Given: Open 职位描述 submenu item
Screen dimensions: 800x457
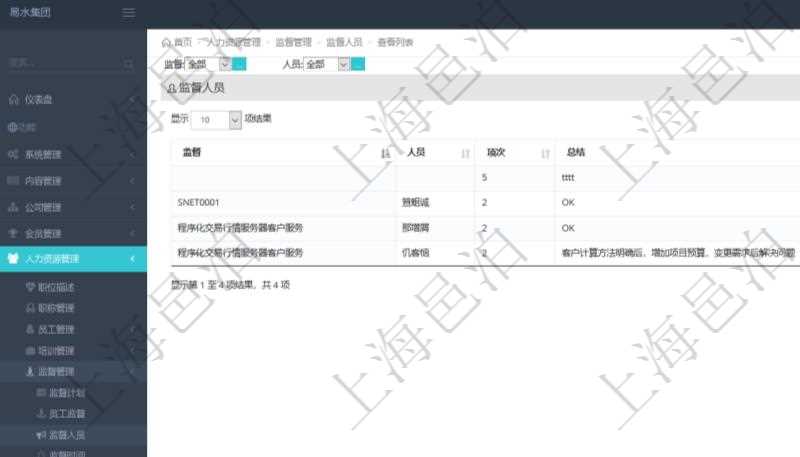Looking at the screenshot, I should point(56,288).
